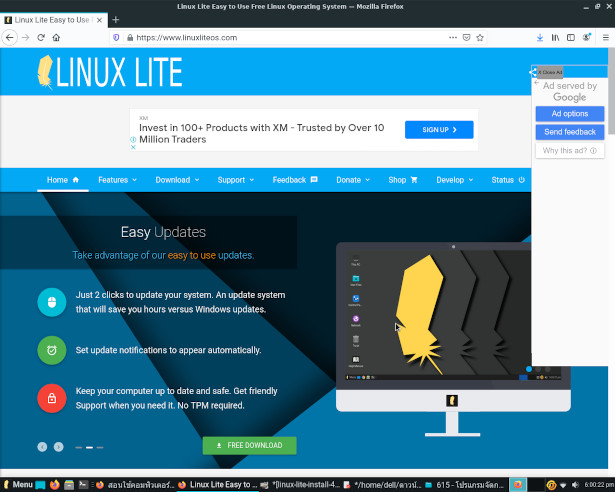Bookmark this page with the star
Screen dimensions: 615x492
(x=480, y=38)
